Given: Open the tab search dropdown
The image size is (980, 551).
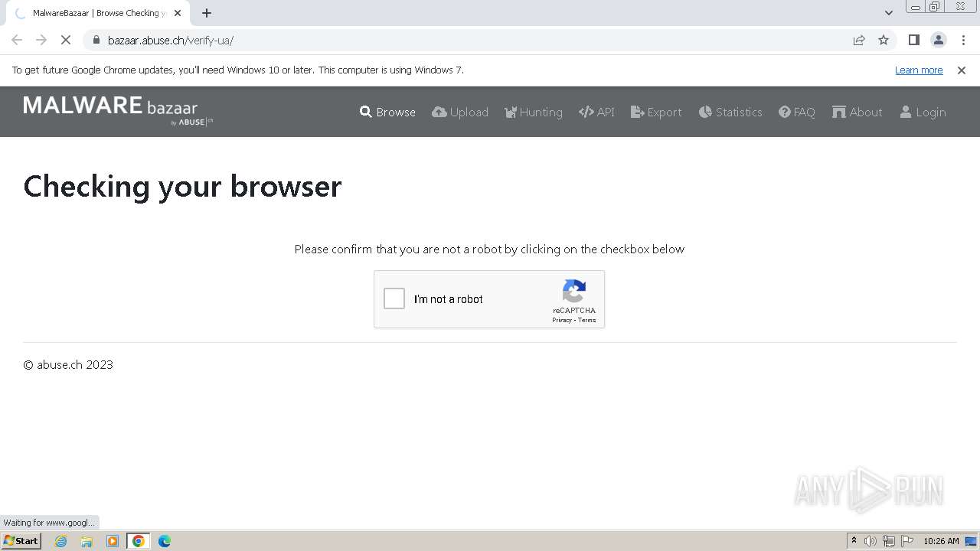Looking at the screenshot, I should (888, 13).
